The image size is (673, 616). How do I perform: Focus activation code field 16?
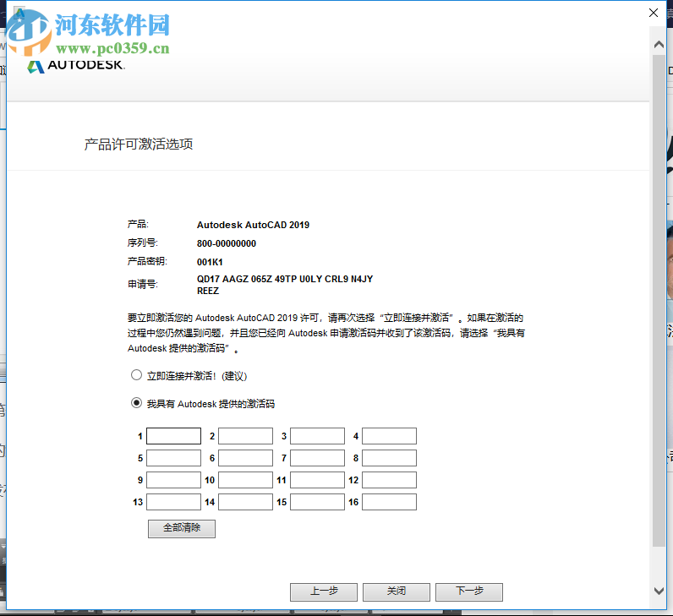click(x=389, y=502)
